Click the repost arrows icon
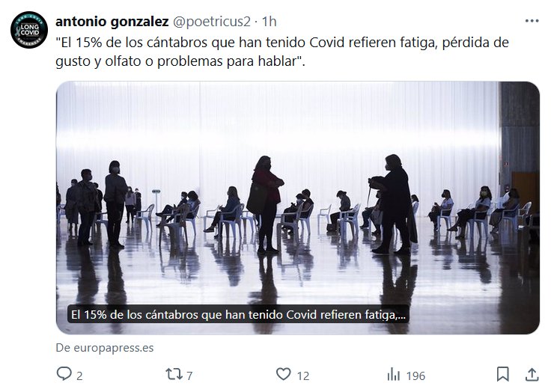 [174, 373]
